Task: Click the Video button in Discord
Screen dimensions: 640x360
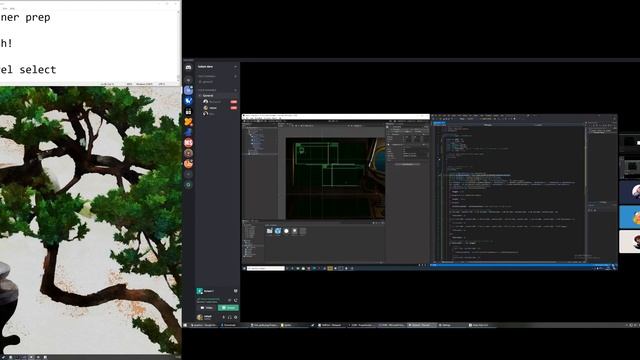Action: pos(207,308)
